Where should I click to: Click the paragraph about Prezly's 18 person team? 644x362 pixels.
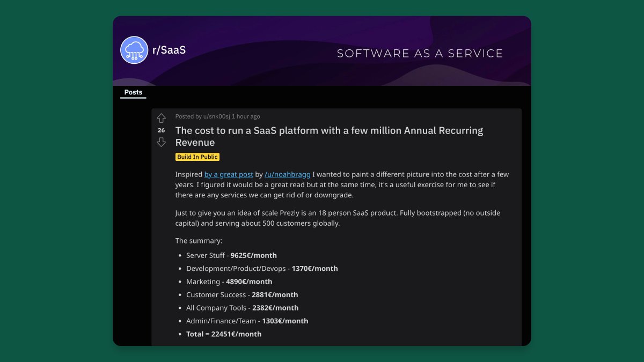[x=338, y=218]
